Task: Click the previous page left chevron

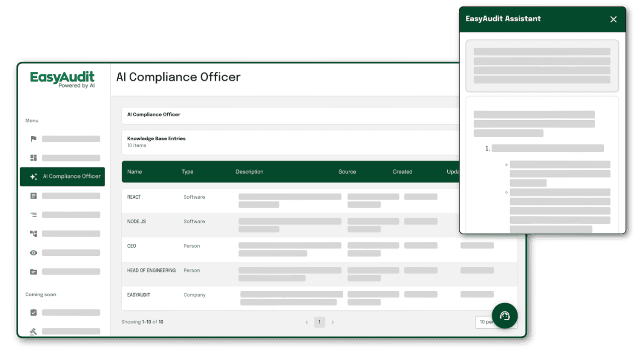Action: [306, 322]
